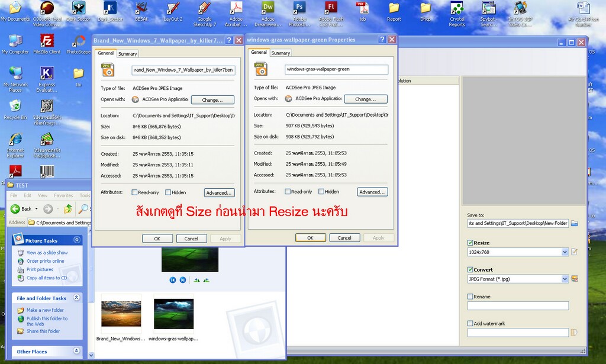Click the Adobe Flash CS3 desktop icon

click(331, 14)
